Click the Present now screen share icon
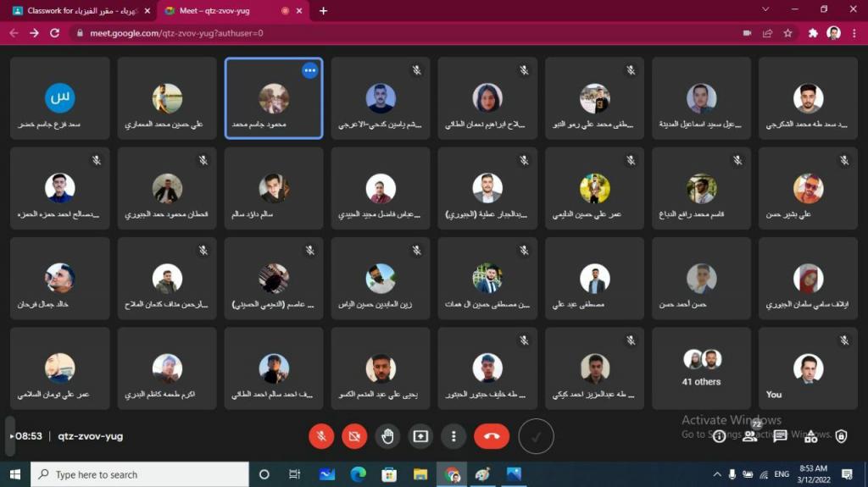This screenshot has height=487, width=868. pyautogui.click(x=420, y=436)
